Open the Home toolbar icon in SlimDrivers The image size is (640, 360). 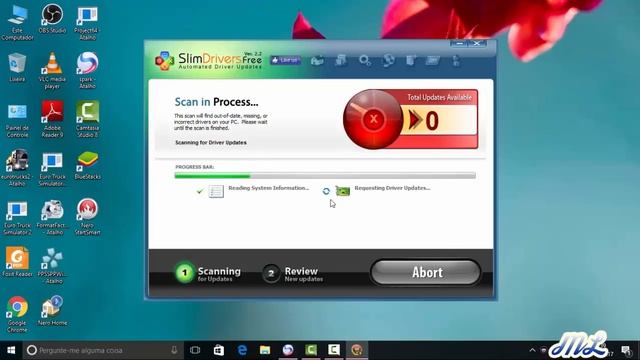point(317,61)
